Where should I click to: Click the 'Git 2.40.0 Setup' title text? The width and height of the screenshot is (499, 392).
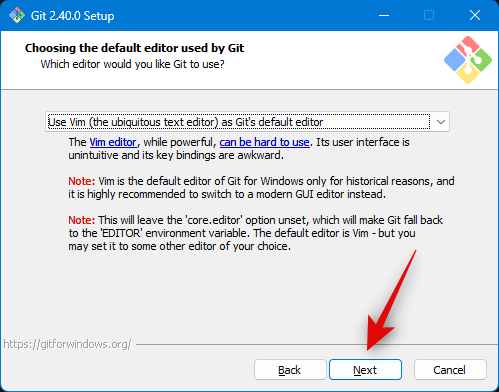click(x=72, y=16)
